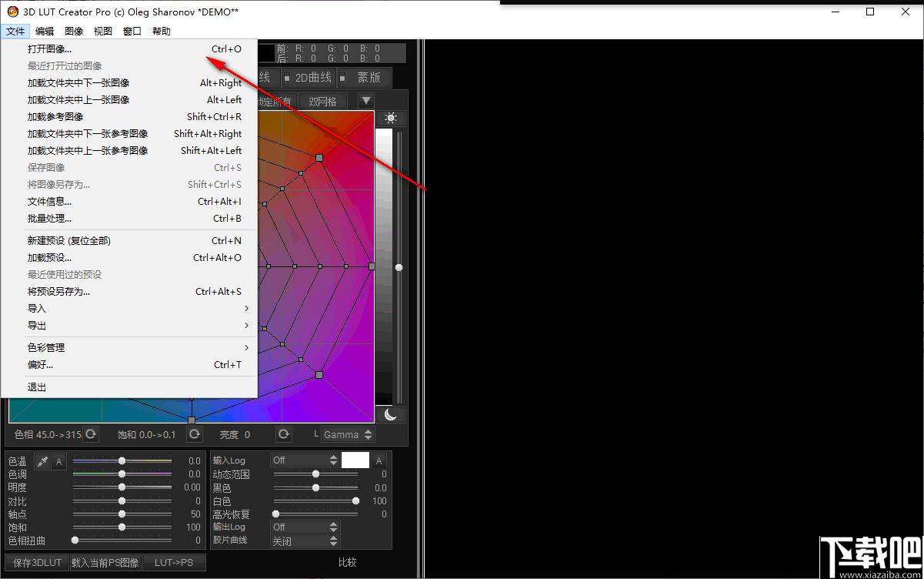924x579 pixels.
Task: Reset the 亮度 brightness value
Action: click(x=284, y=434)
